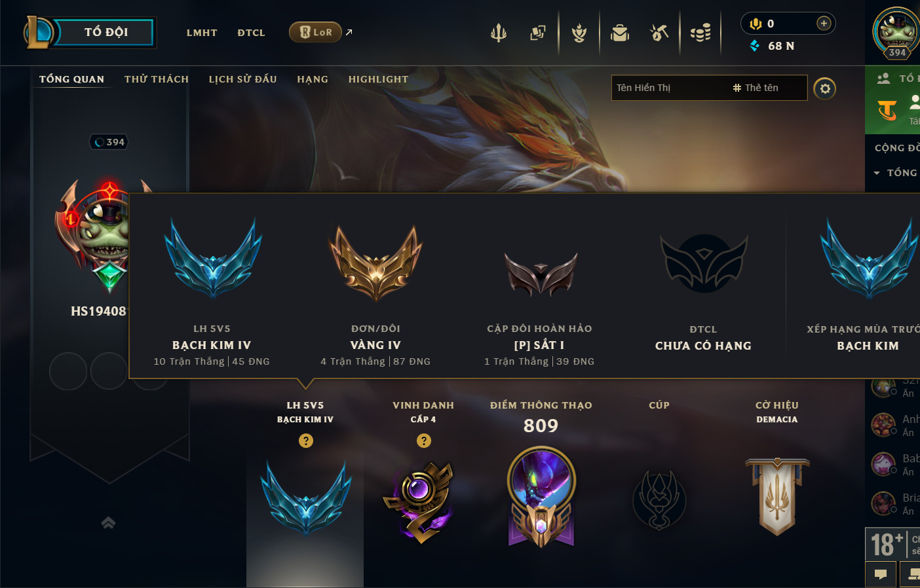Open the crafting hammer icon
920x588 pixels.
pos(659,32)
